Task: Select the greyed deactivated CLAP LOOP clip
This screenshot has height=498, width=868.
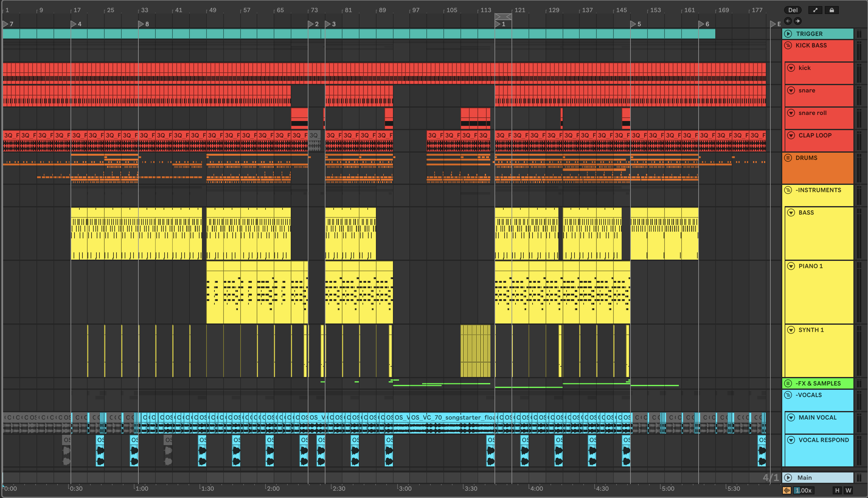Action: (314, 140)
